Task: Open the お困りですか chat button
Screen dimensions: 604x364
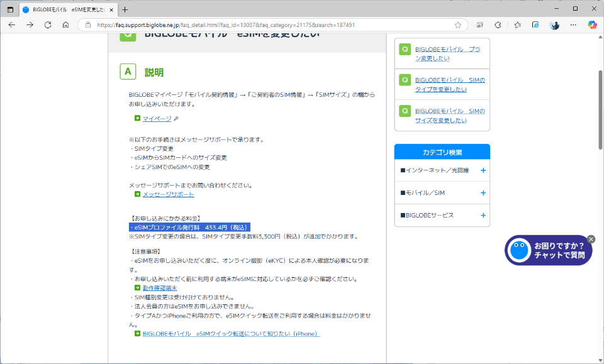Action: (x=548, y=250)
